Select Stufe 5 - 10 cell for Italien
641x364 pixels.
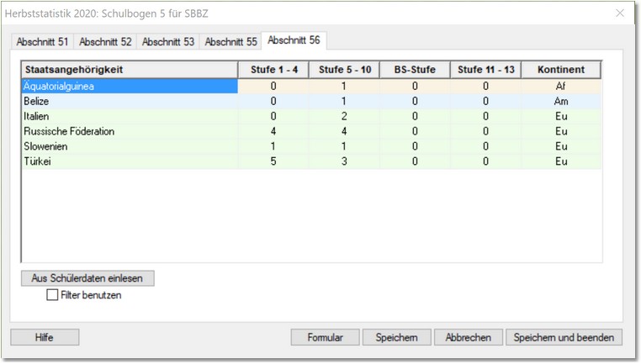tap(344, 116)
